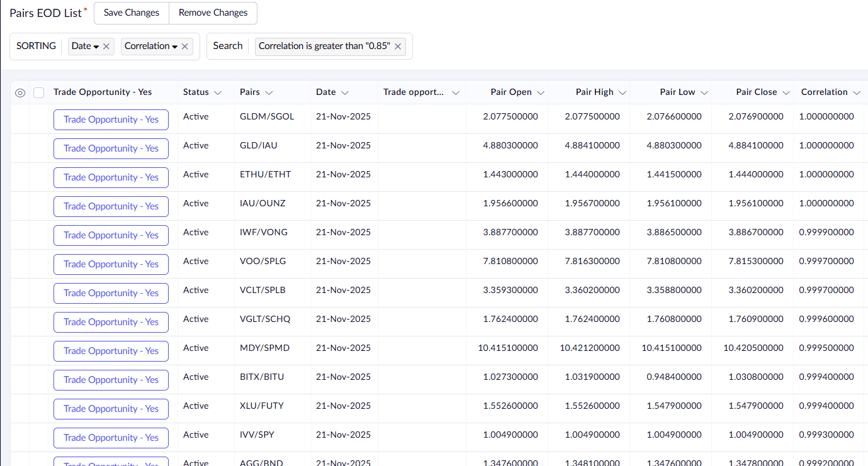Open Pair Close column chevron menu
Viewport: 868px width, 466px height.
[786, 92]
